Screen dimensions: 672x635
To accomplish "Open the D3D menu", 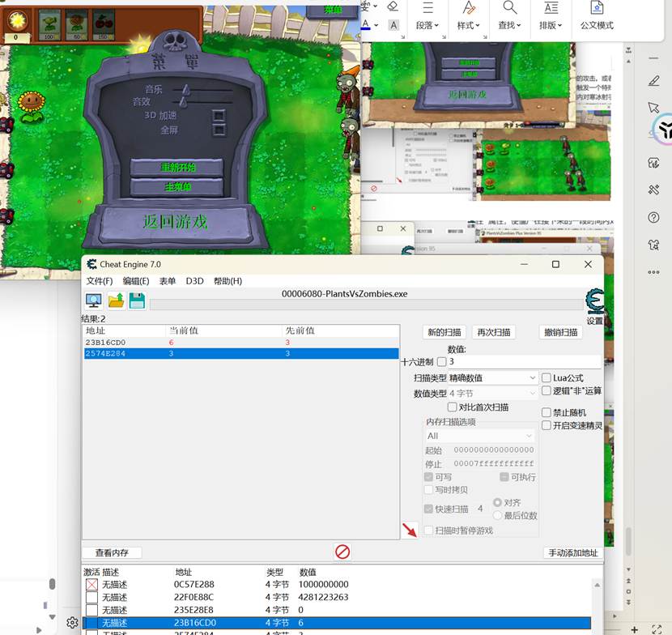I will (x=194, y=281).
